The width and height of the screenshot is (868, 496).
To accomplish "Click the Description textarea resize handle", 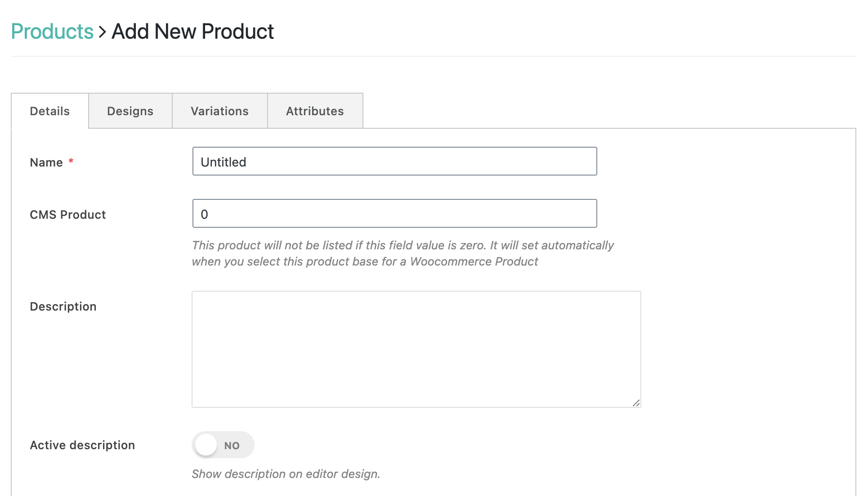I will (636, 403).
